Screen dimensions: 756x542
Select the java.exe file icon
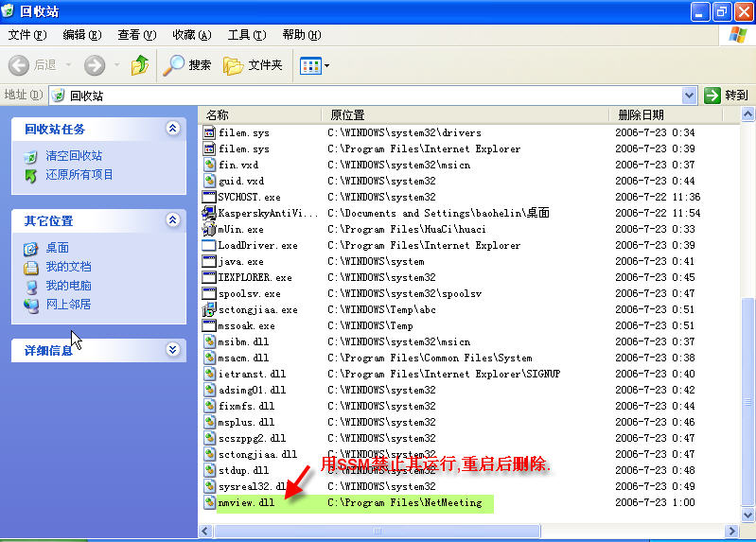tap(209, 261)
